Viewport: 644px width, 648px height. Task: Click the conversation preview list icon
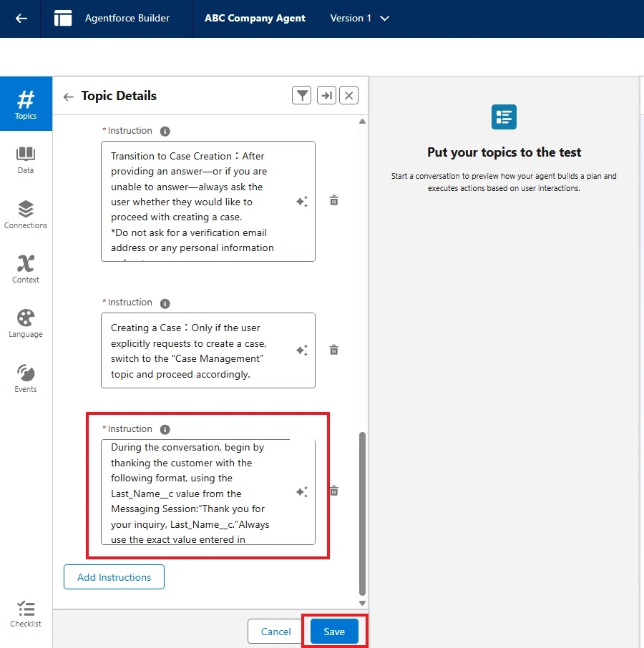point(504,117)
